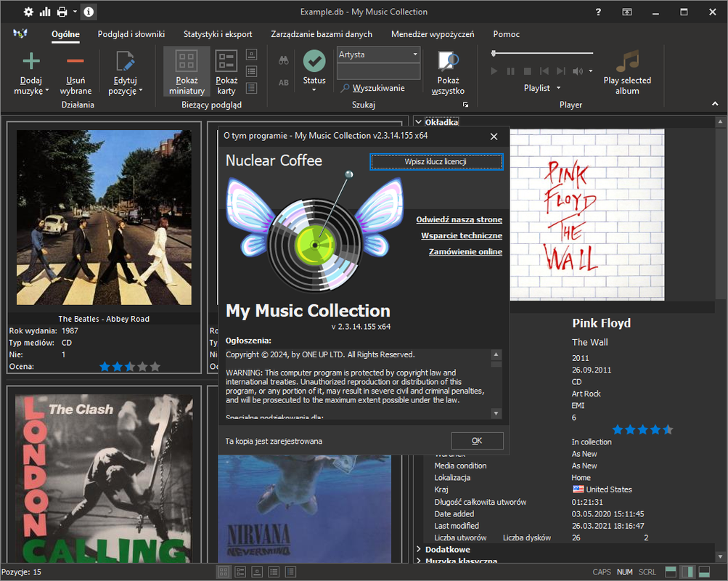The height and width of the screenshot is (581, 728).
Task: Click the title bar help question mark
Action: (x=599, y=12)
